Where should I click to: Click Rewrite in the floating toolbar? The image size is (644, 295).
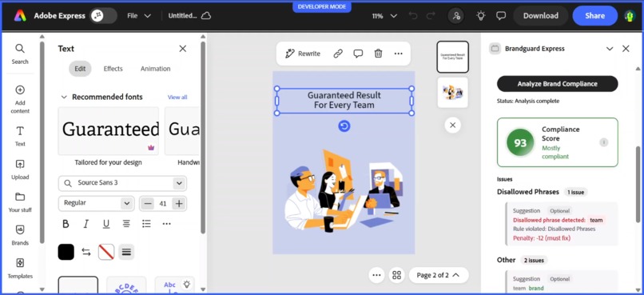tap(303, 54)
